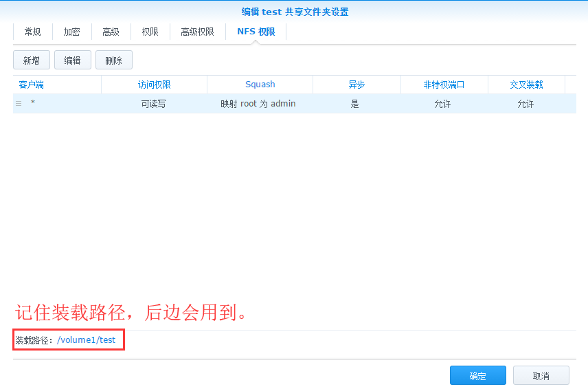Click the Squash column header
Viewport: 588px width, 389px height.
tap(260, 85)
